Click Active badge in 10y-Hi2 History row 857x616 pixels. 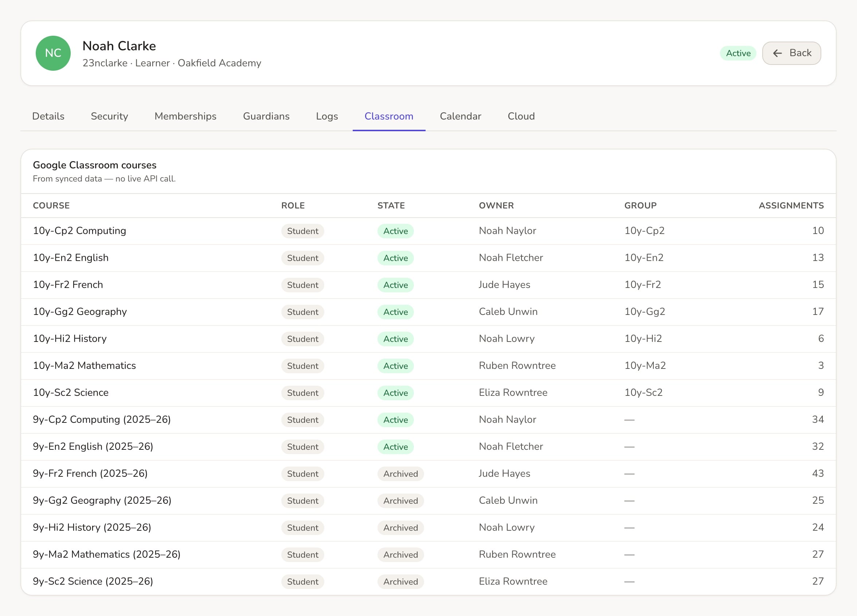pos(396,339)
